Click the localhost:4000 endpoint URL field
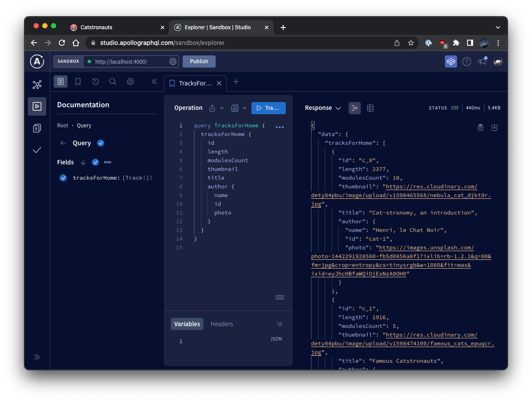 [x=126, y=61]
